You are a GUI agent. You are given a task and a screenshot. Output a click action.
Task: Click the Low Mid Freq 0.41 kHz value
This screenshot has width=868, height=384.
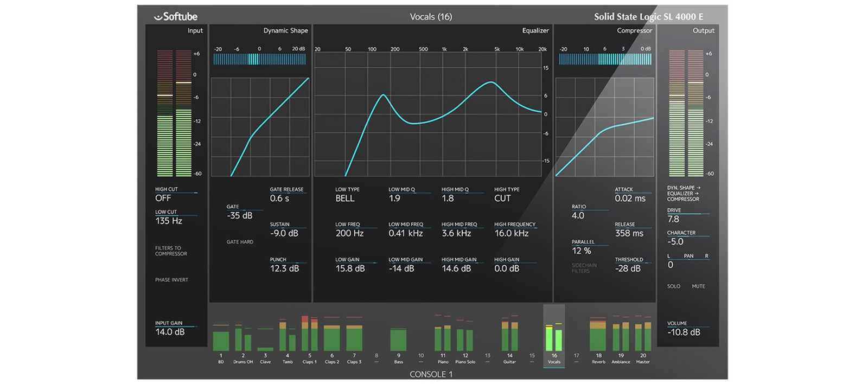click(405, 233)
